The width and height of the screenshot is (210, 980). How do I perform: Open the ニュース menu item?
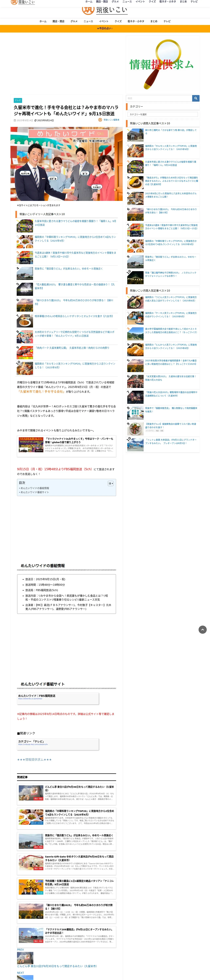point(88,21)
